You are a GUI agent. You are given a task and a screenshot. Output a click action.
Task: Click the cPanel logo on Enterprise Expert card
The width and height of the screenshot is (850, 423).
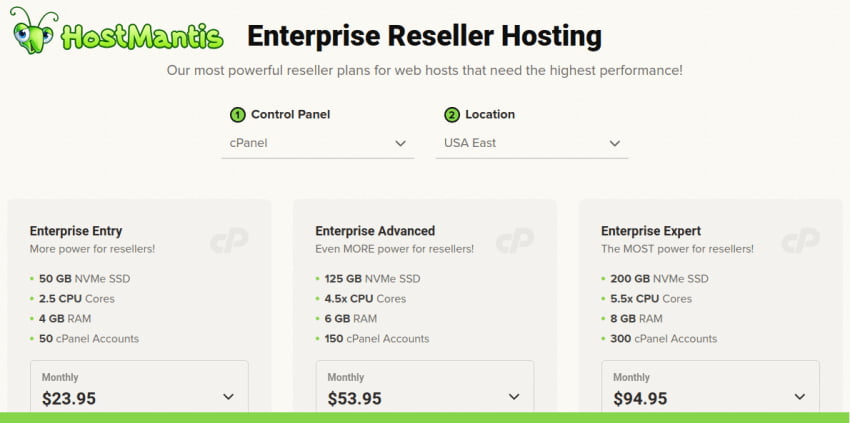tap(801, 240)
